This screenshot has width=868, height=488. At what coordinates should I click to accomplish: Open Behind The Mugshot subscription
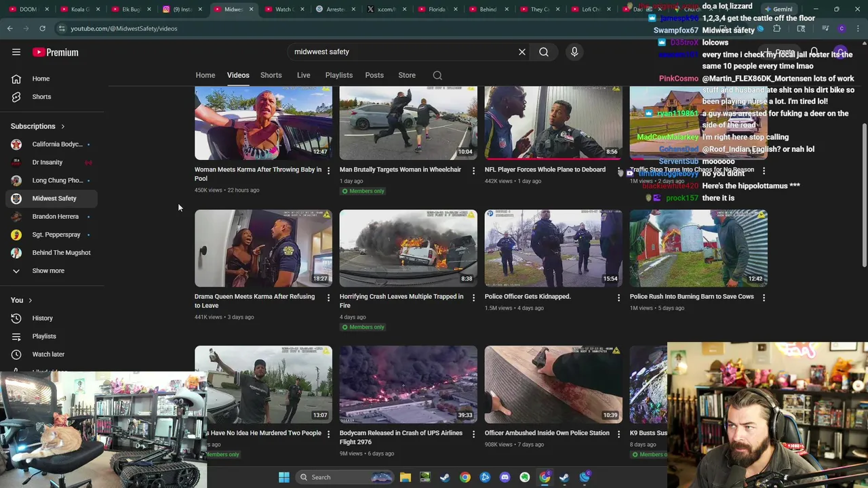click(x=52, y=253)
